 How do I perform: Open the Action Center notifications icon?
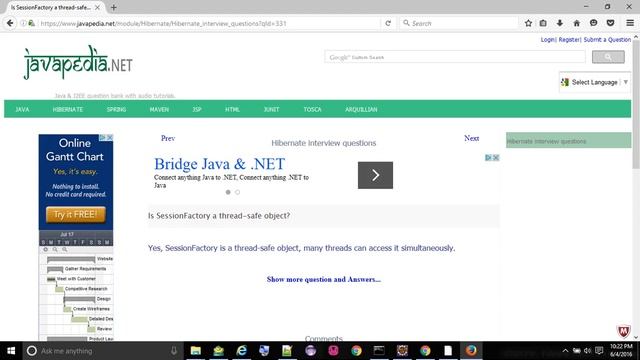599,351
